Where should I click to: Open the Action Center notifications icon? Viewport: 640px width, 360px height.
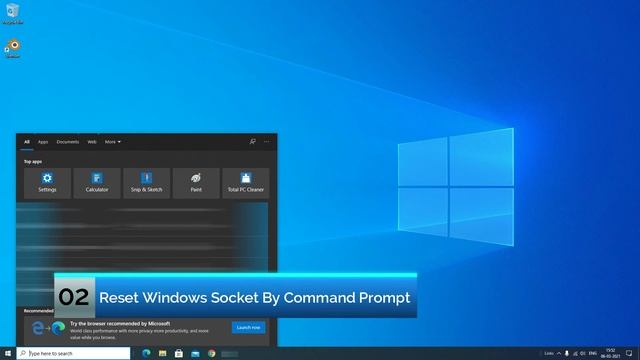click(629, 353)
